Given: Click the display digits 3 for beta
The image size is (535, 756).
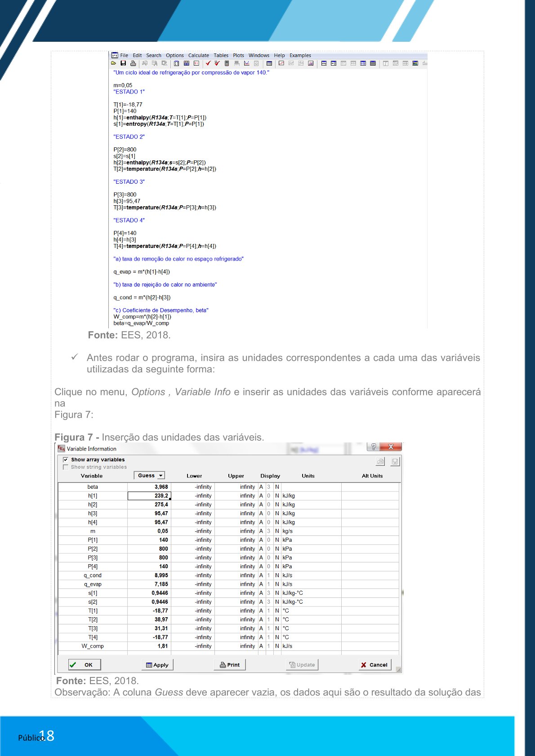Looking at the screenshot, I should point(269,487).
